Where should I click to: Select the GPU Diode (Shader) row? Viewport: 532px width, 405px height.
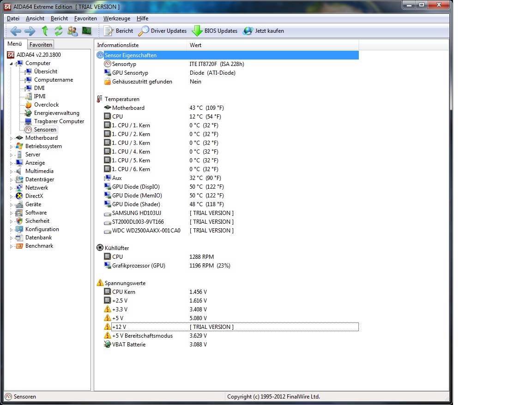[227, 204]
